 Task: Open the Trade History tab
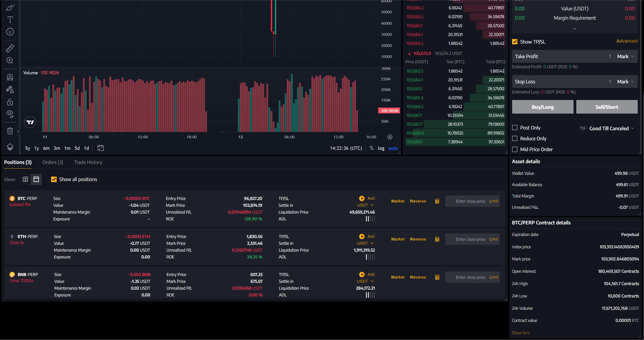point(88,162)
